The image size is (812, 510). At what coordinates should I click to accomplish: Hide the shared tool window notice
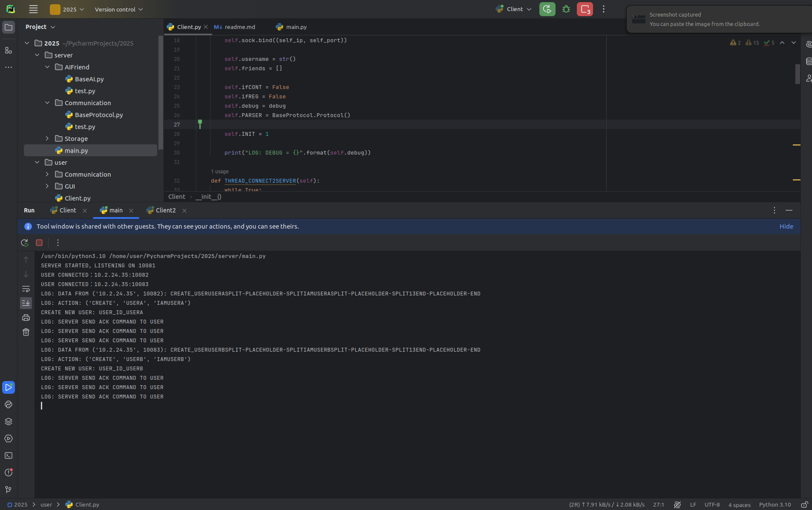[x=786, y=226]
